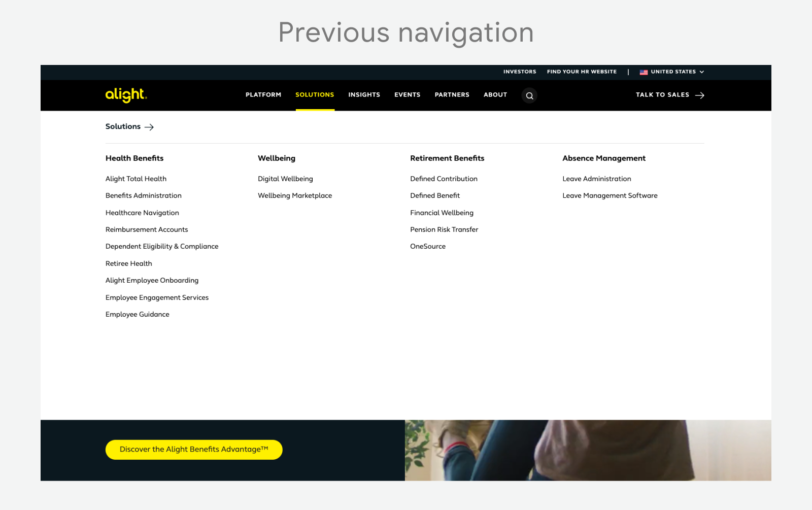This screenshot has height=510, width=812.
Task: Expand the United States country selector
Action: click(674, 72)
